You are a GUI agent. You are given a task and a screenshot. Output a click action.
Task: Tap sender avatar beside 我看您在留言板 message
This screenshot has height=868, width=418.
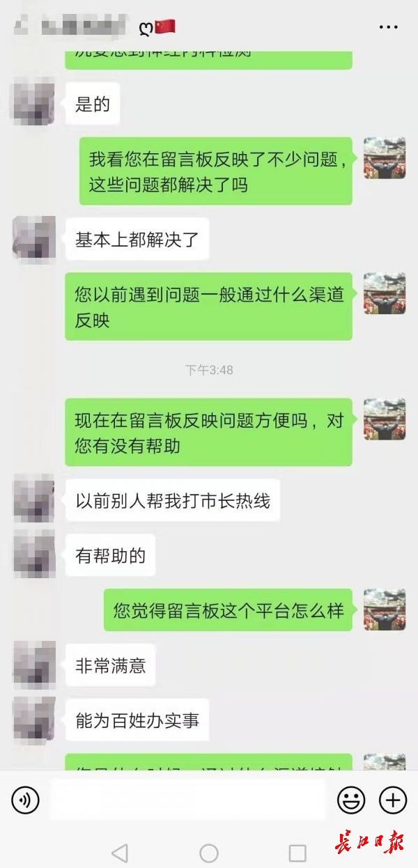point(385,158)
